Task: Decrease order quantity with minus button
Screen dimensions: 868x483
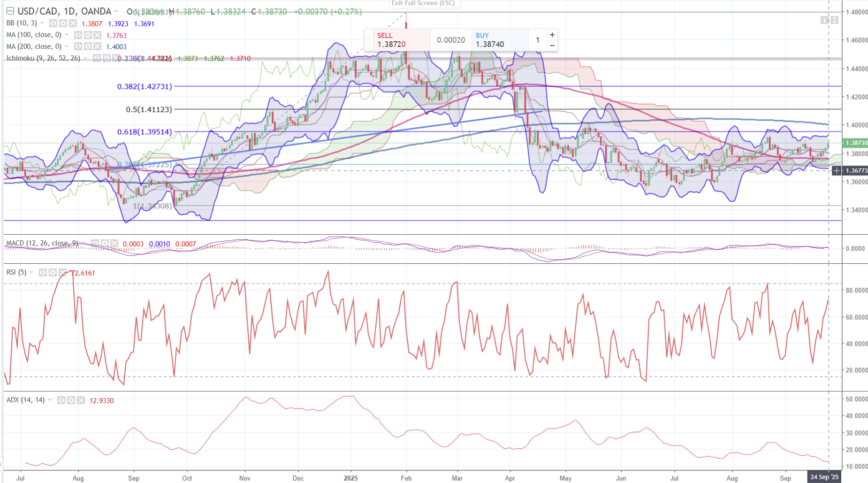Action: tap(552, 46)
